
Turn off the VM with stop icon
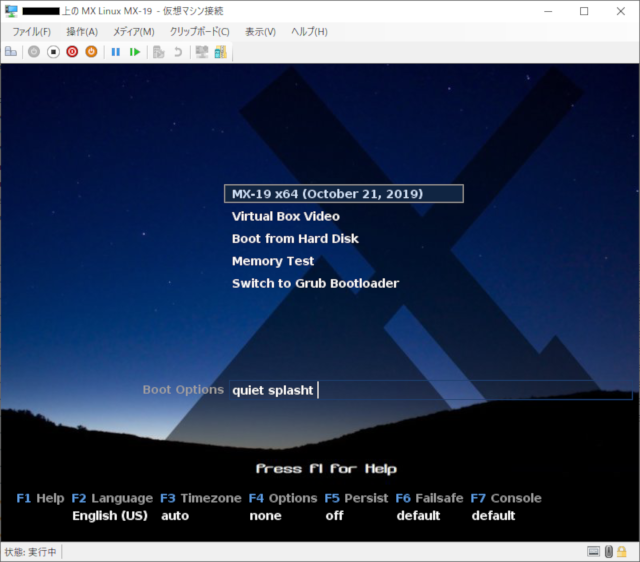pos(53,52)
